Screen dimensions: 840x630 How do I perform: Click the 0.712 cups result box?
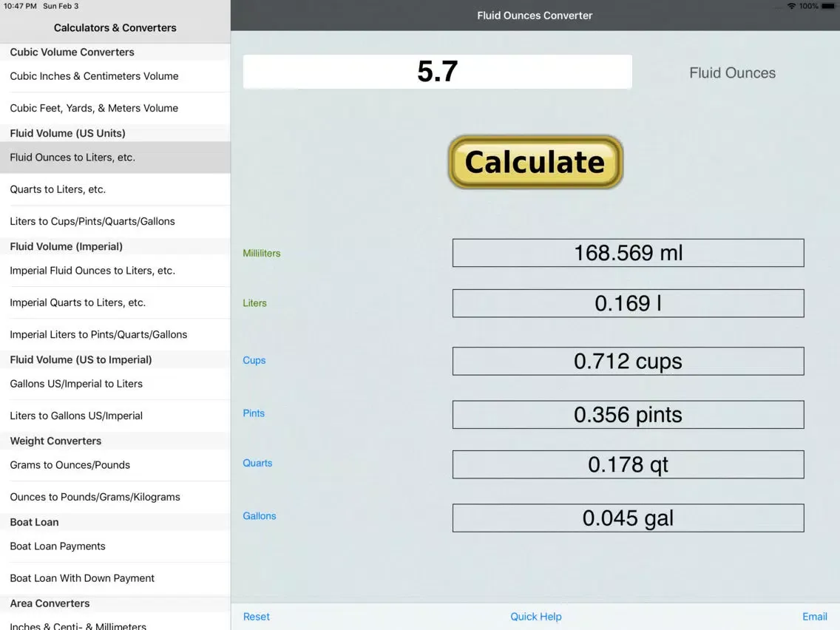[628, 361]
